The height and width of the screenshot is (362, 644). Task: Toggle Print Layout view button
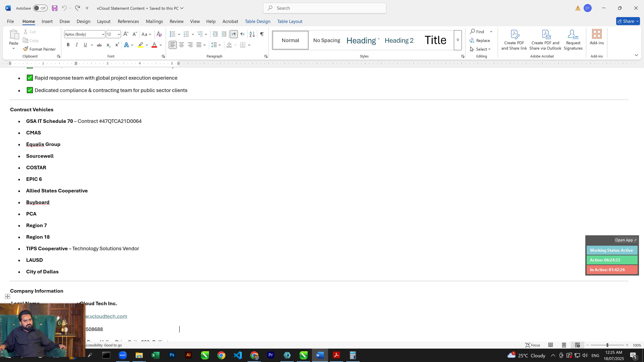564,345
